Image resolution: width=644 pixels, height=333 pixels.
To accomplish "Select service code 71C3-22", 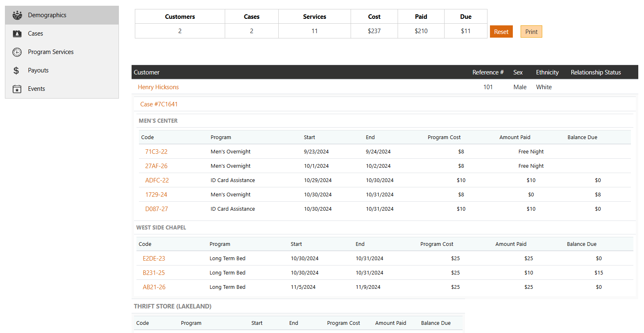I will pos(156,152).
